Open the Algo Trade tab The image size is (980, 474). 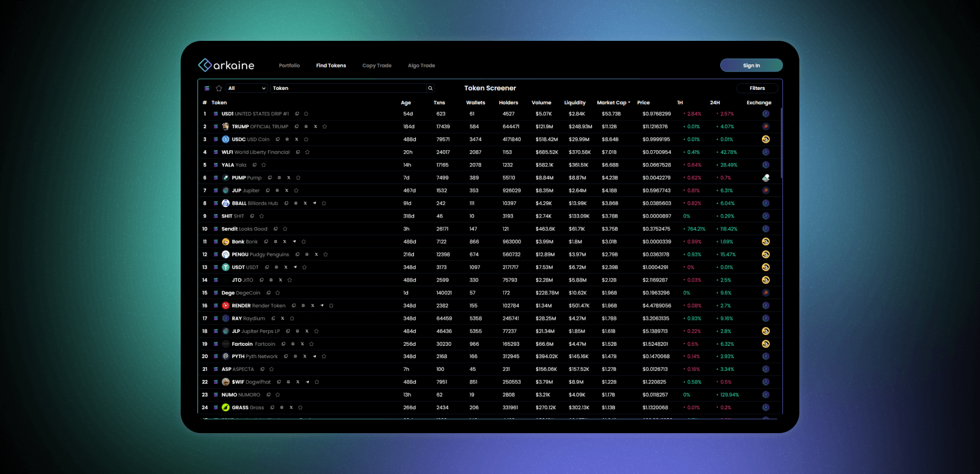[x=422, y=65]
